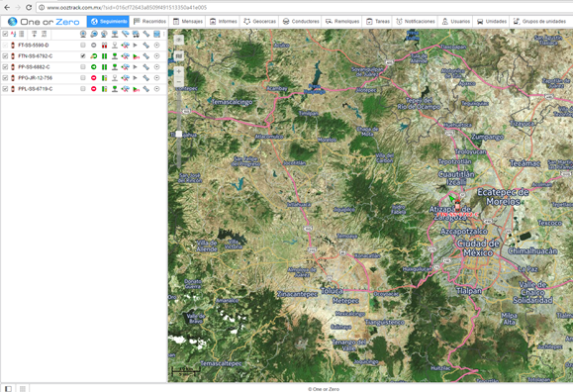Image resolution: width=573 pixels, height=392 pixels.
Task: Toggle visibility checkbox for PPG-JR-12-756
Action: (x=5, y=78)
